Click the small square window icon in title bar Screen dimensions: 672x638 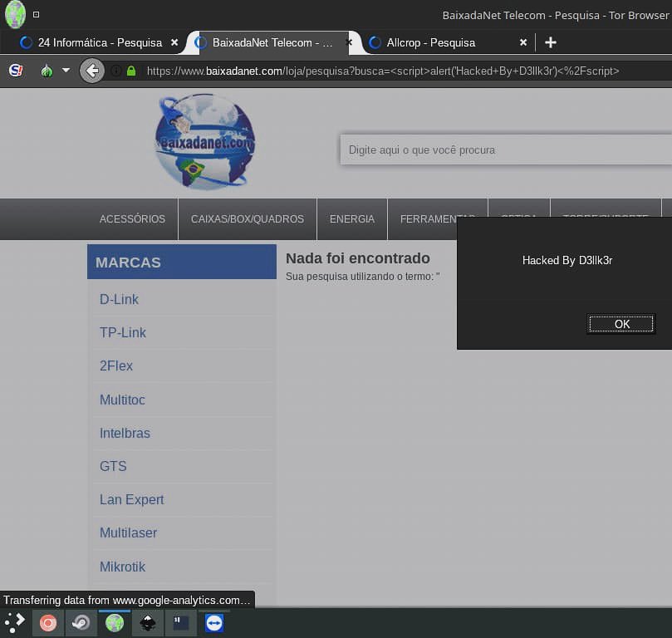point(37,15)
